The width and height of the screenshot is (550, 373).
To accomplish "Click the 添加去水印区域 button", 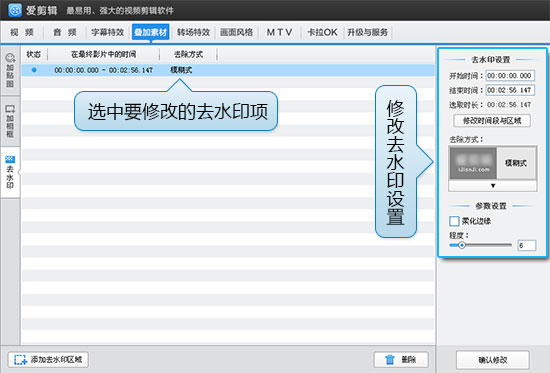I will coord(48,360).
